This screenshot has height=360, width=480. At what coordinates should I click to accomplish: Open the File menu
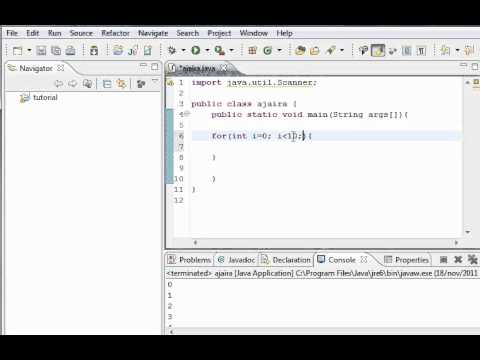tap(12, 33)
